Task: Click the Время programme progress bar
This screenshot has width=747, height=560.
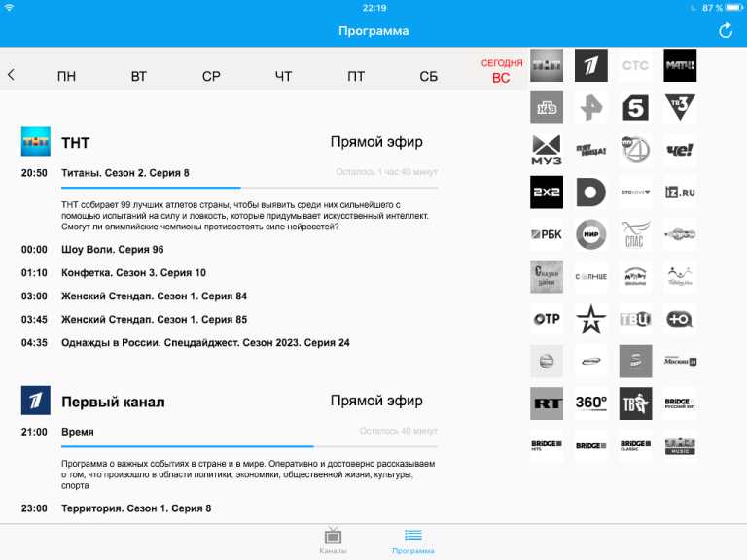Action: (x=249, y=446)
